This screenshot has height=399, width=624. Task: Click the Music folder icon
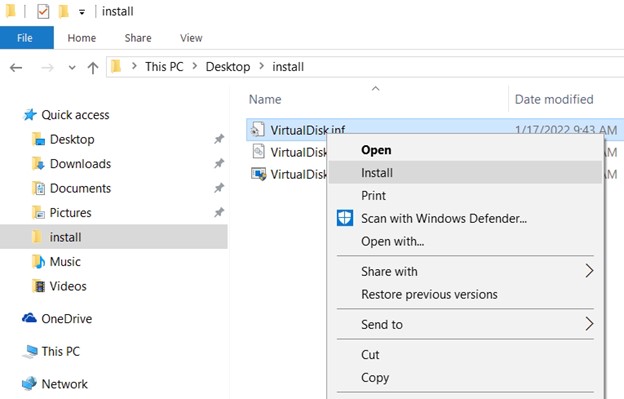click(38, 261)
